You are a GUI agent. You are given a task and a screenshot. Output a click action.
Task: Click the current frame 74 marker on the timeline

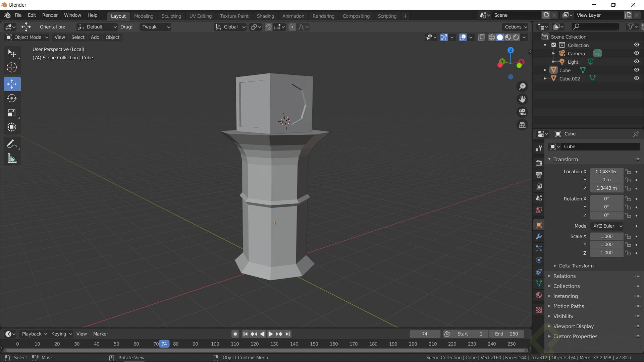pos(164,344)
